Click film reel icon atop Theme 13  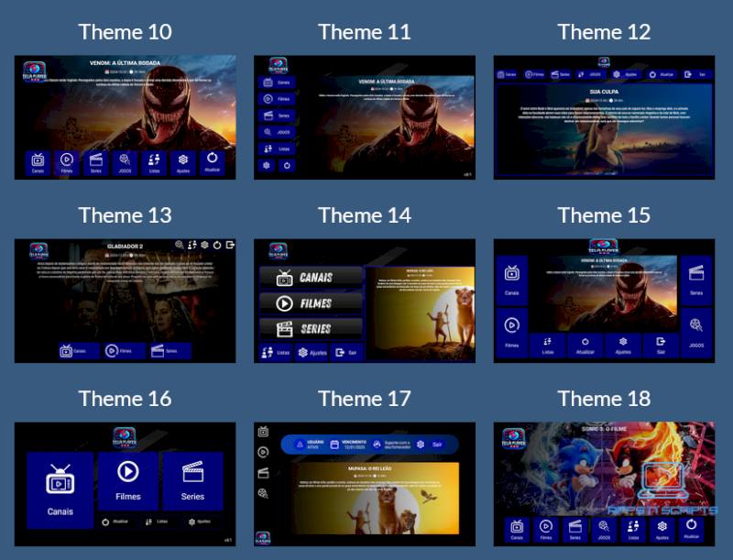tap(180, 245)
